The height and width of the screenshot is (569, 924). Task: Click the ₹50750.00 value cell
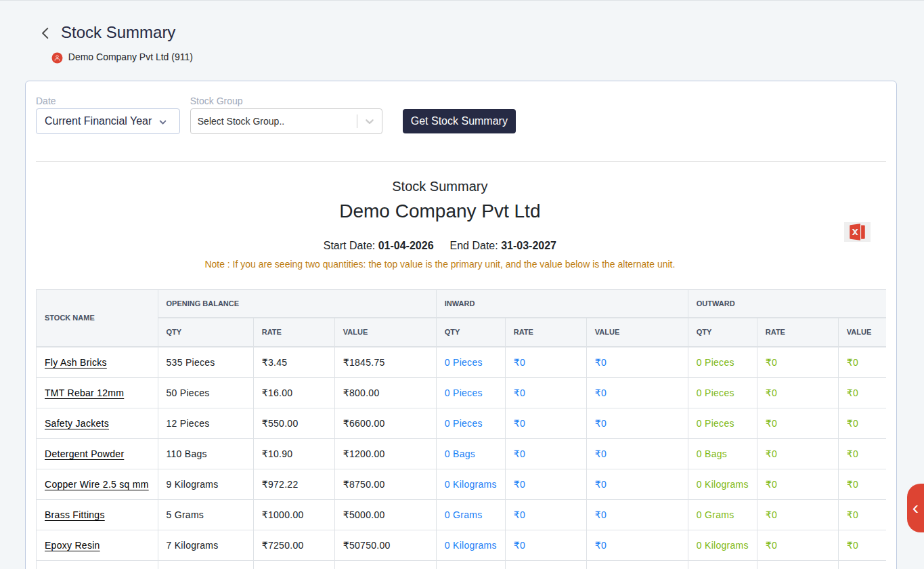click(x=385, y=545)
